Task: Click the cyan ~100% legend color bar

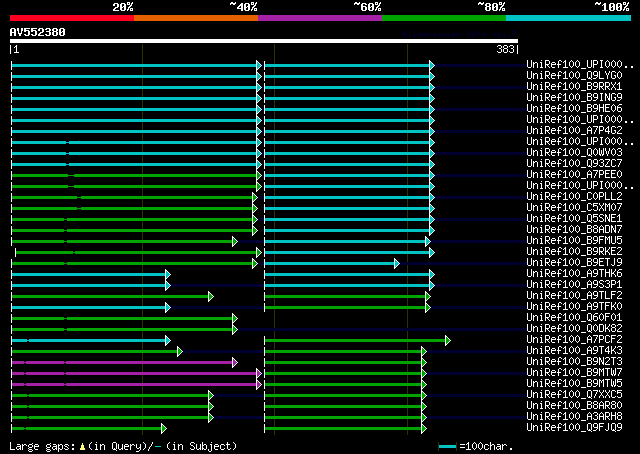Action: coord(569,18)
